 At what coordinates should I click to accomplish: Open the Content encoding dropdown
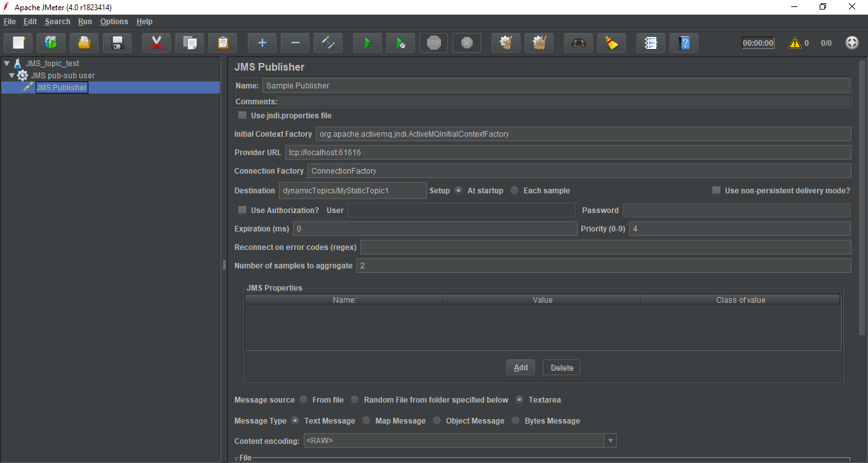point(610,441)
